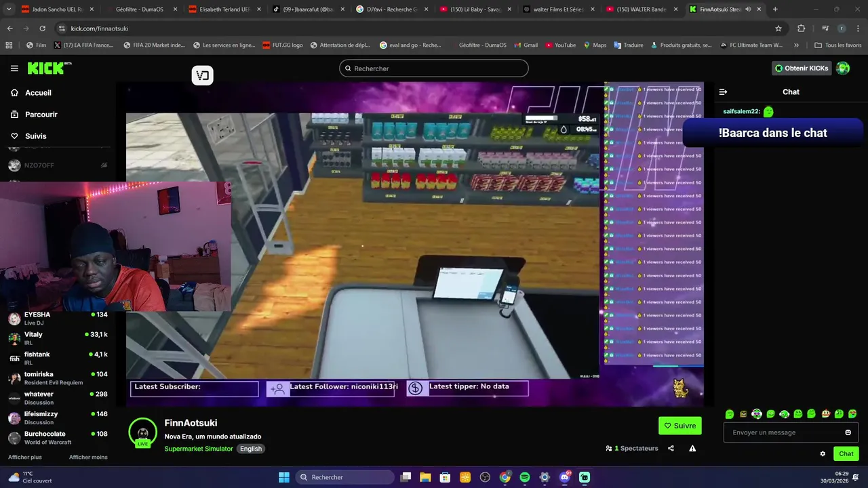Open Discord from the taskbar

click(x=565, y=477)
